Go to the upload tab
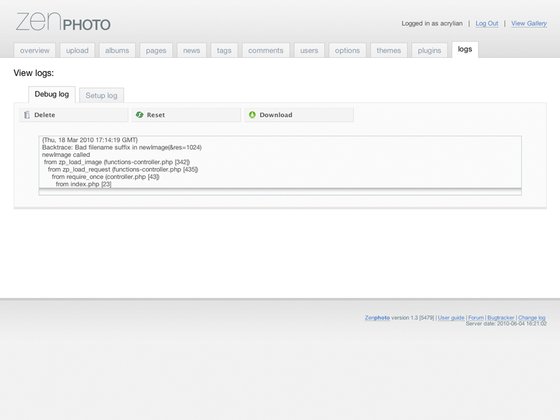 (77, 50)
